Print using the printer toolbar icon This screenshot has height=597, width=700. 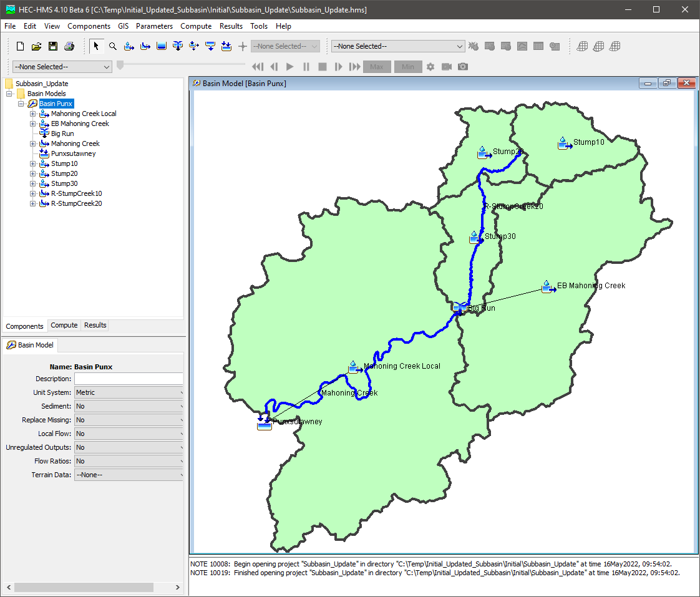point(69,46)
